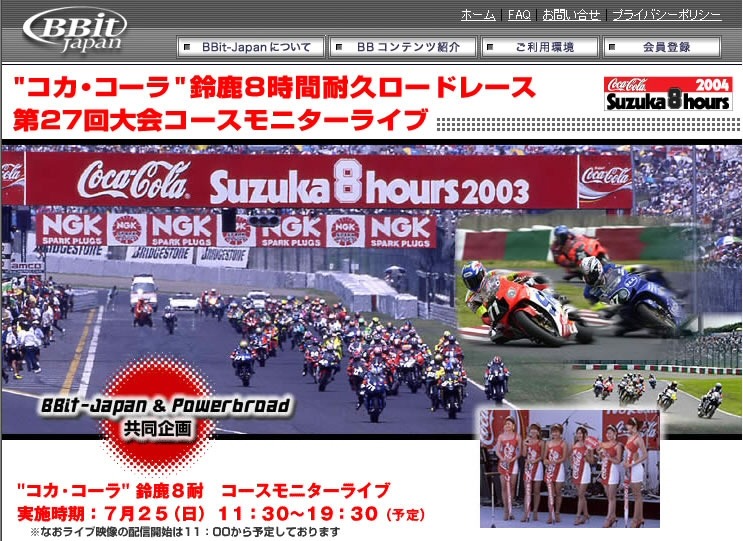Select BBit-Japanについて menu button

pyautogui.click(x=251, y=47)
